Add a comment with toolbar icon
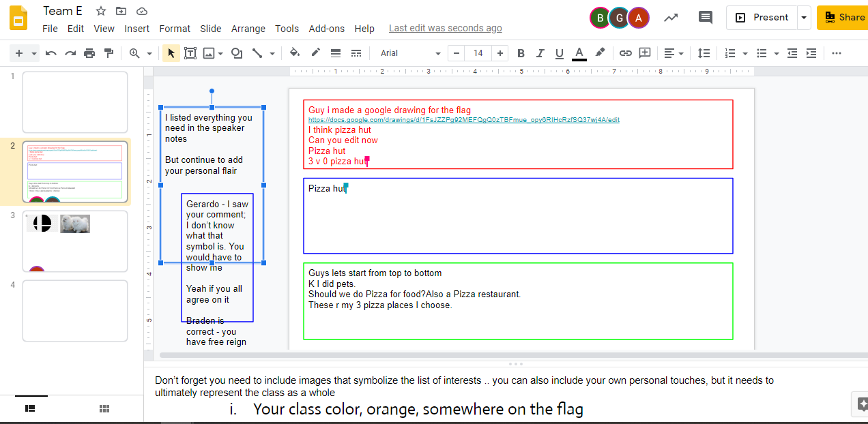Screen dimensions: 868x424 pyautogui.click(x=645, y=53)
